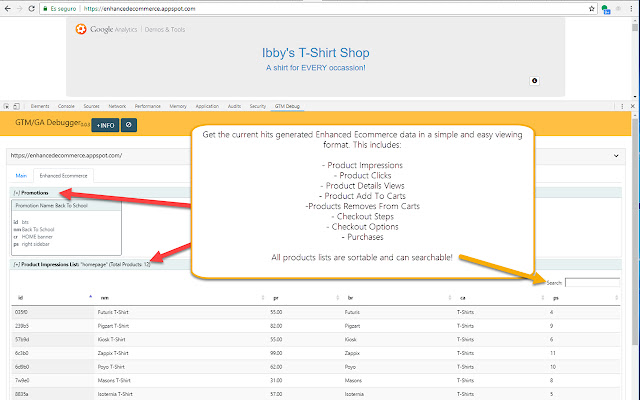This screenshot has width=640, height=400.
Task: Open the Chrome three-dot menu
Action: pos(630,7)
